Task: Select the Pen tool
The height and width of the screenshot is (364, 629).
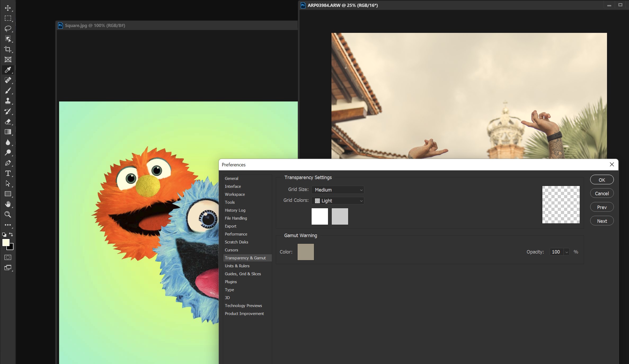Action: 8,163
